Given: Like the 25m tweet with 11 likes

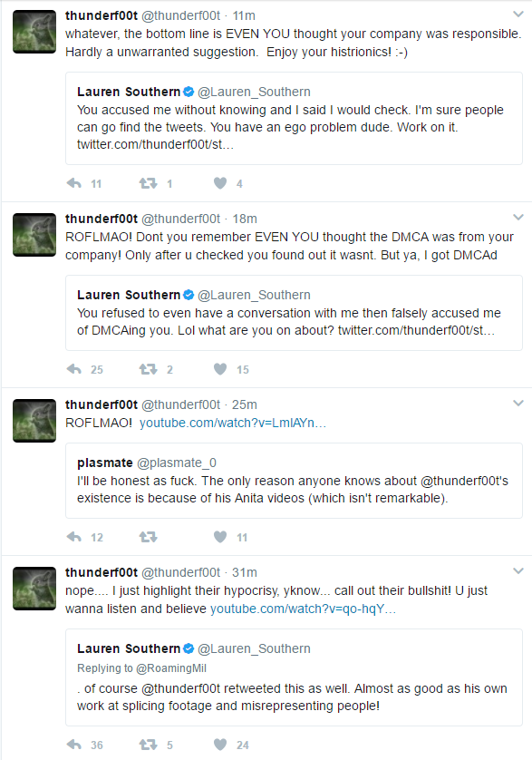Looking at the screenshot, I should [220, 537].
